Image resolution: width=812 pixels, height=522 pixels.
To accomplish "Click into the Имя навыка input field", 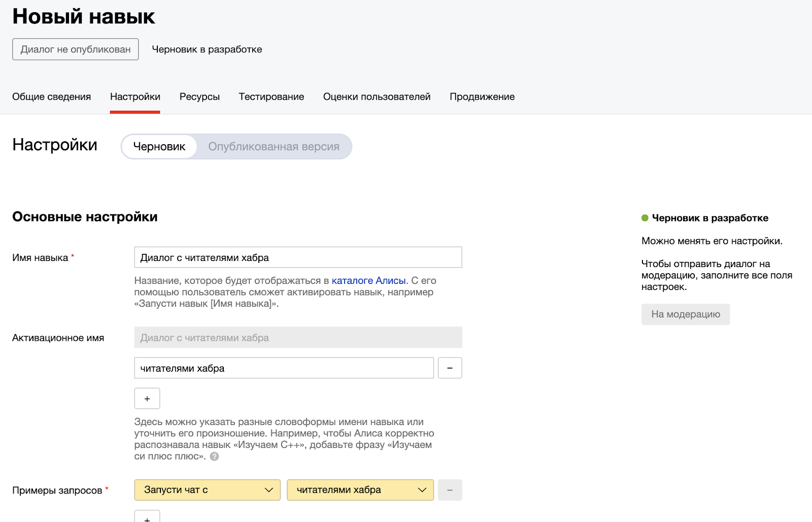I will point(298,257).
